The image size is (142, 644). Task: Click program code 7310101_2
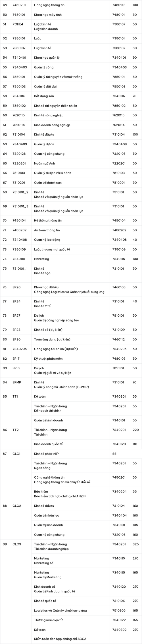(x=20, y=192)
